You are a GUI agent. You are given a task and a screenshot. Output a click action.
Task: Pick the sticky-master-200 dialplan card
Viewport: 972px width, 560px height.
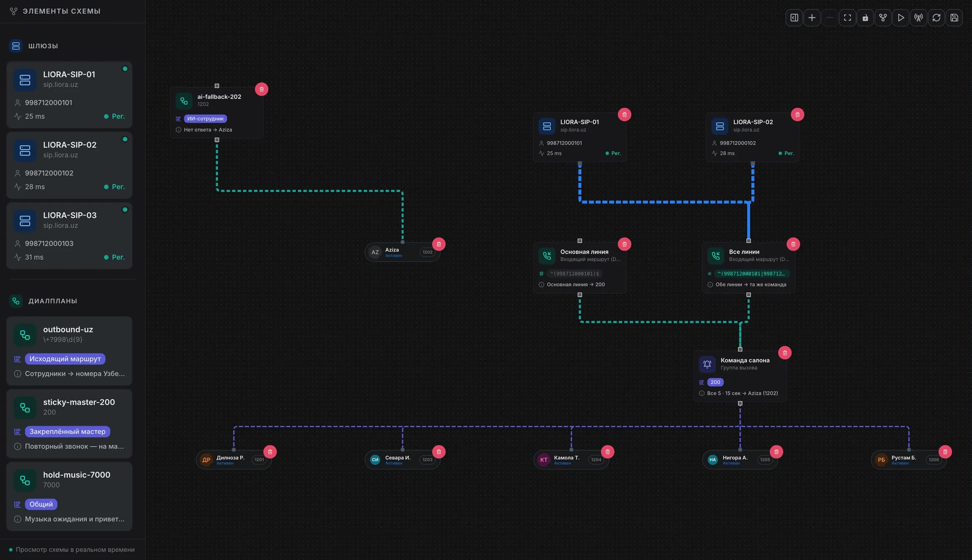tap(69, 424)
